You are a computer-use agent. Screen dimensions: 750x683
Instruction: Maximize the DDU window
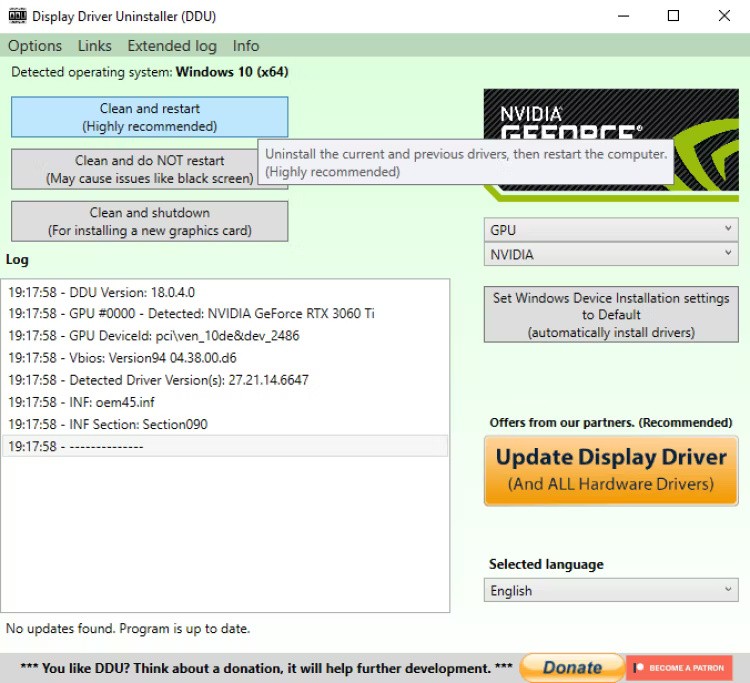673,16
